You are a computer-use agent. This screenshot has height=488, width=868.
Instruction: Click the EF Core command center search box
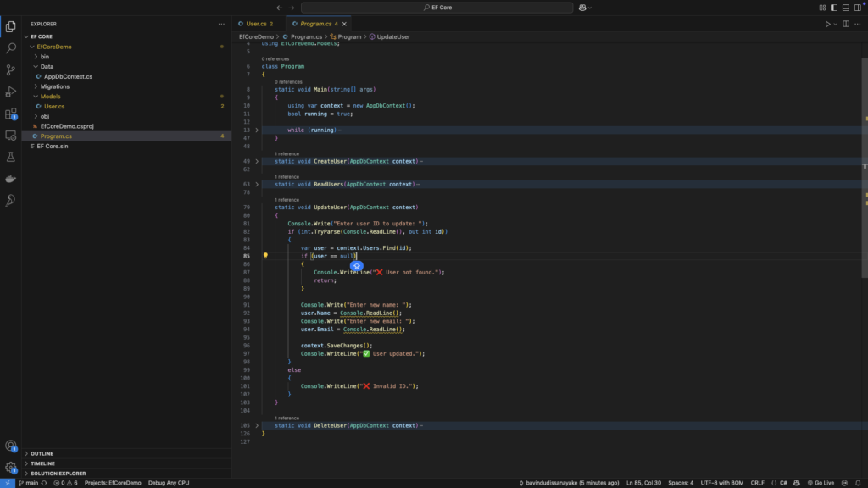437,8
